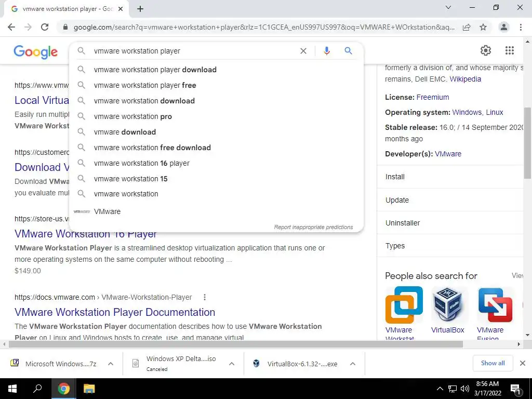
Task: Start voice search with the microphone
Action: pyautogui.click(x=327, y=51)
